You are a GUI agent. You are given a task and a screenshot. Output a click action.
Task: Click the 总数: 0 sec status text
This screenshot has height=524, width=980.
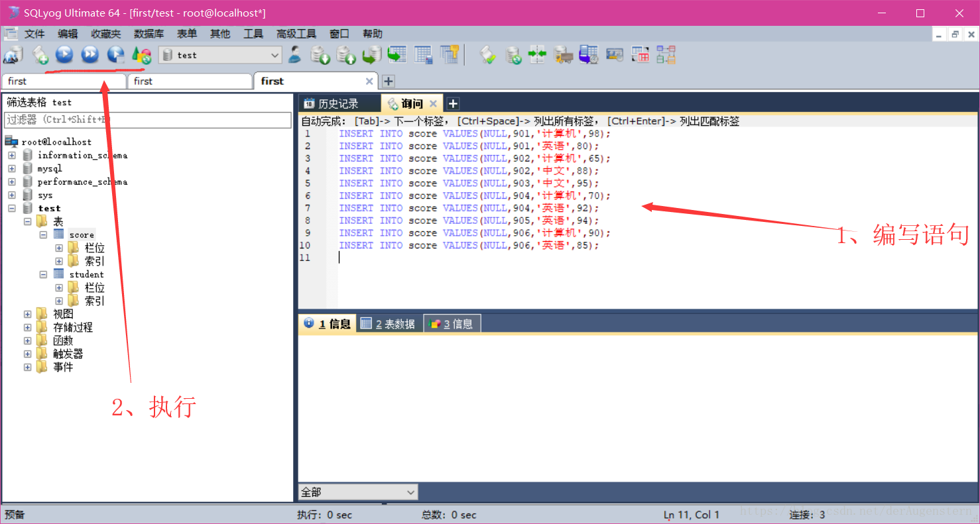[449, 515]
